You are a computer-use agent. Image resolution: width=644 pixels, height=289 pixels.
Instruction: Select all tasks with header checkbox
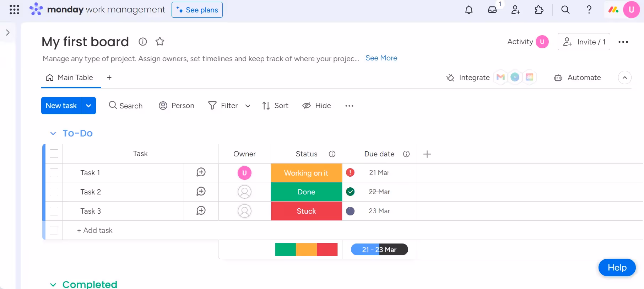(54, 154)
